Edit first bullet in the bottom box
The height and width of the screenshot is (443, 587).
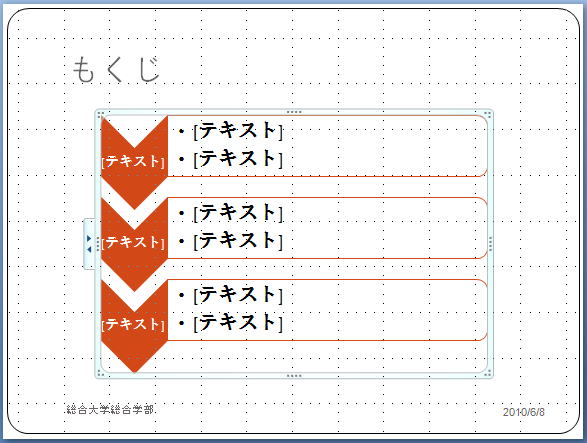click(238, 294)
